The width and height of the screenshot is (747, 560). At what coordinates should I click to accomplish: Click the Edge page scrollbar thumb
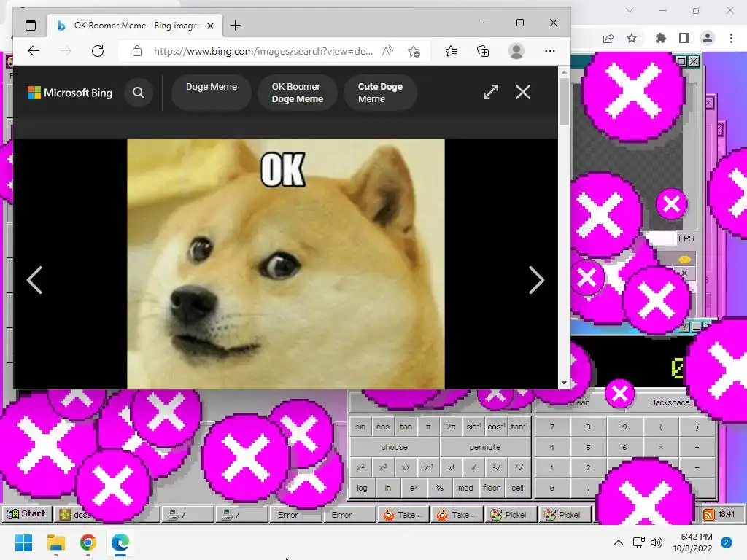pos(565,101)
